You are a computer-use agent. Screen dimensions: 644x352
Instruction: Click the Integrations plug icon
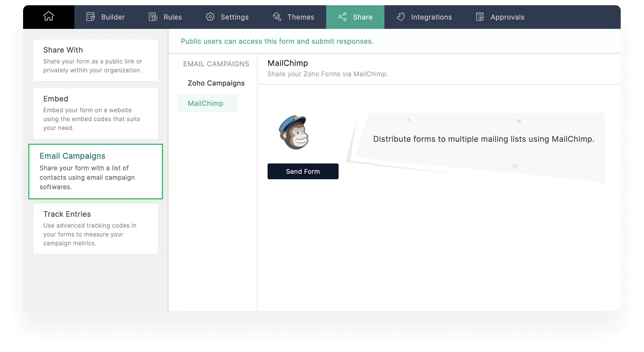(401, 17)
